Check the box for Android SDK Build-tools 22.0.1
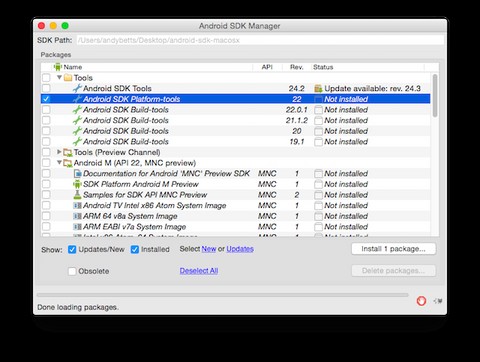Viewport: 480px width, 362px height. [x=46, y=110]
